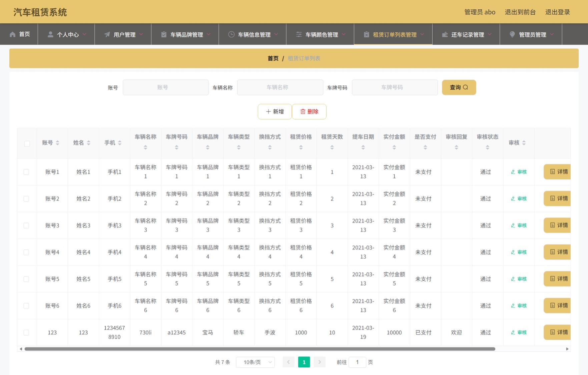Screen dimensions: 588x375
Task: Click the icon beside 还车记录管理
Action: tap(445, 34)
